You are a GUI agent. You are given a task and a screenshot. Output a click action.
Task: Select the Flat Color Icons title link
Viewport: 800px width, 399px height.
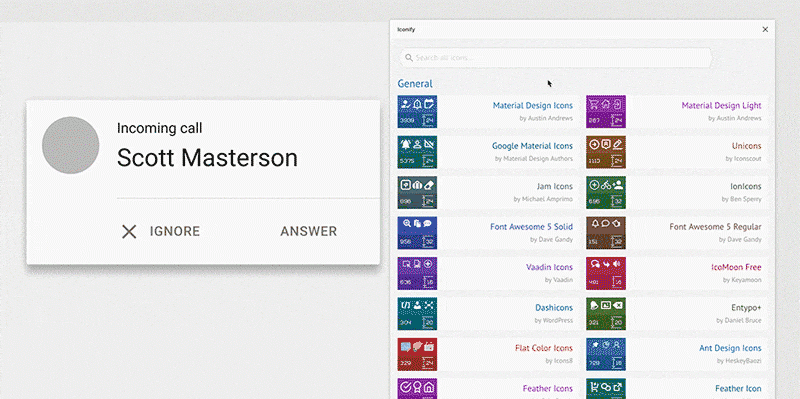click(x=544, y=348)
